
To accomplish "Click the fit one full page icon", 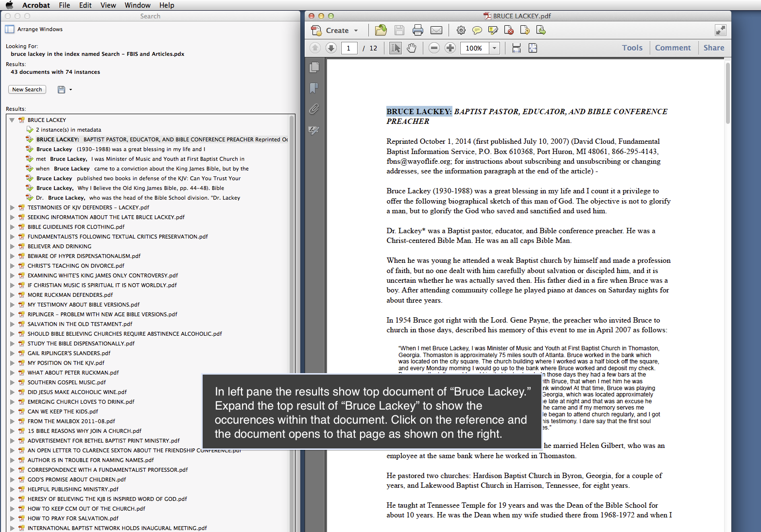I will tap(533, 48).
